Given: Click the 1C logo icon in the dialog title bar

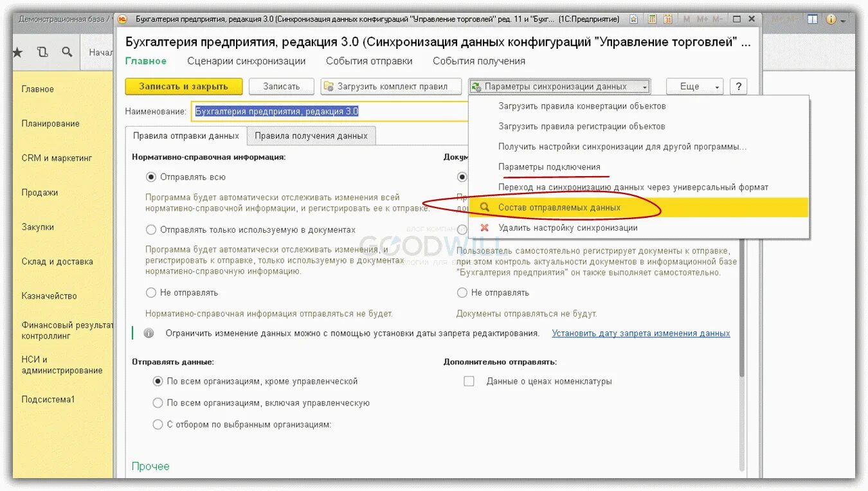Looking at the screenshot, I should (123, 19).
